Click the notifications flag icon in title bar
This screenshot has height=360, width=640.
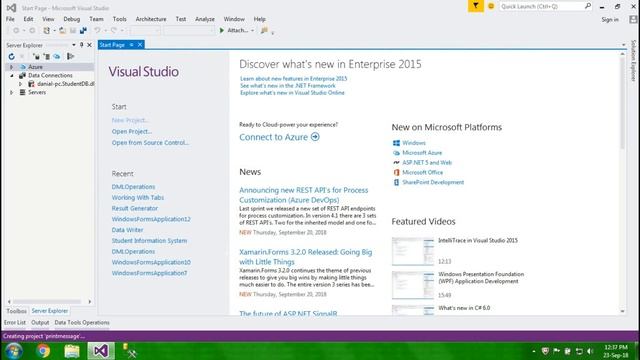(x=476, y=6)
